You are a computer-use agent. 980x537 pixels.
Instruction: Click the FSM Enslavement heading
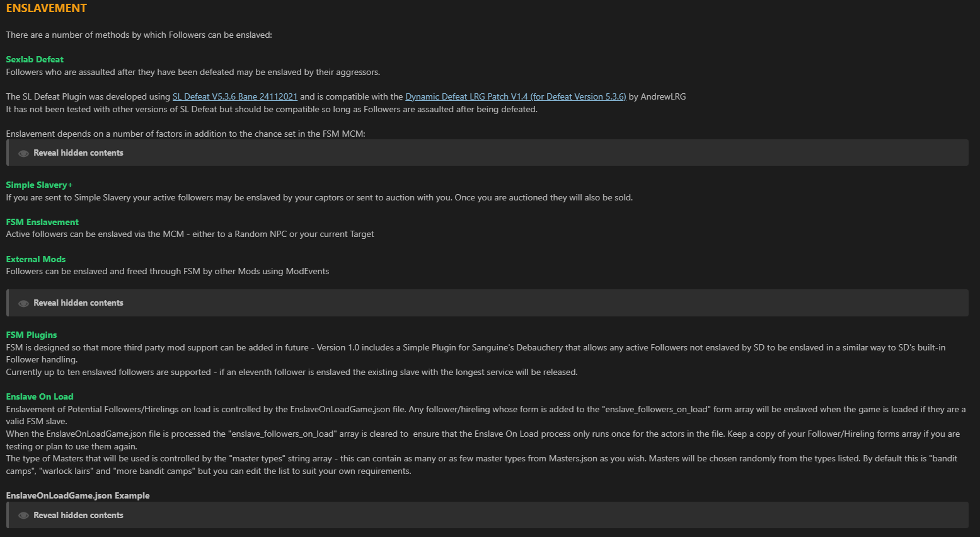42,222
